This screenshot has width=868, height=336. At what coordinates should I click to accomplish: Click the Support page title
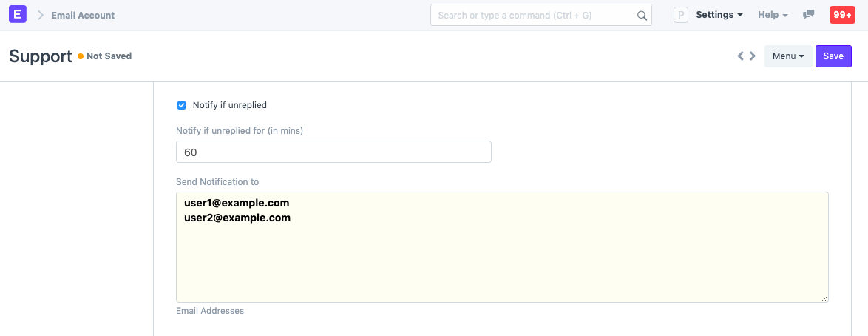click(x=40, y=56)
